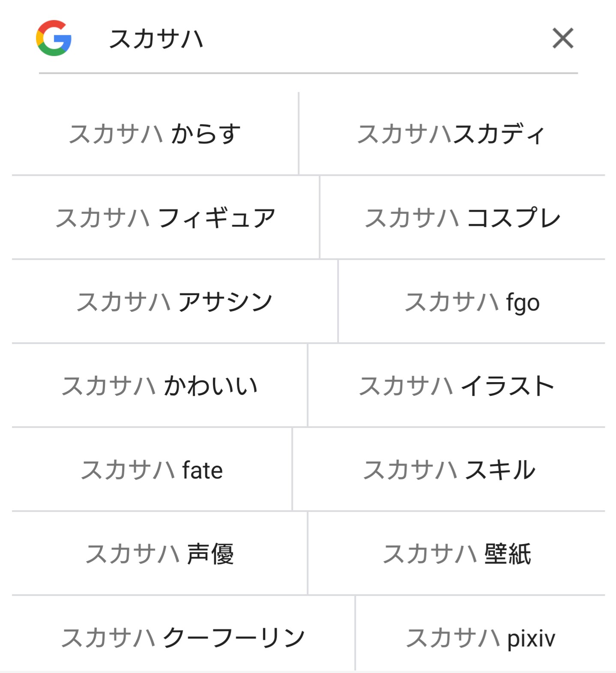Clear the search with the X icon
The image size is (616, 673).
point(562,39)
